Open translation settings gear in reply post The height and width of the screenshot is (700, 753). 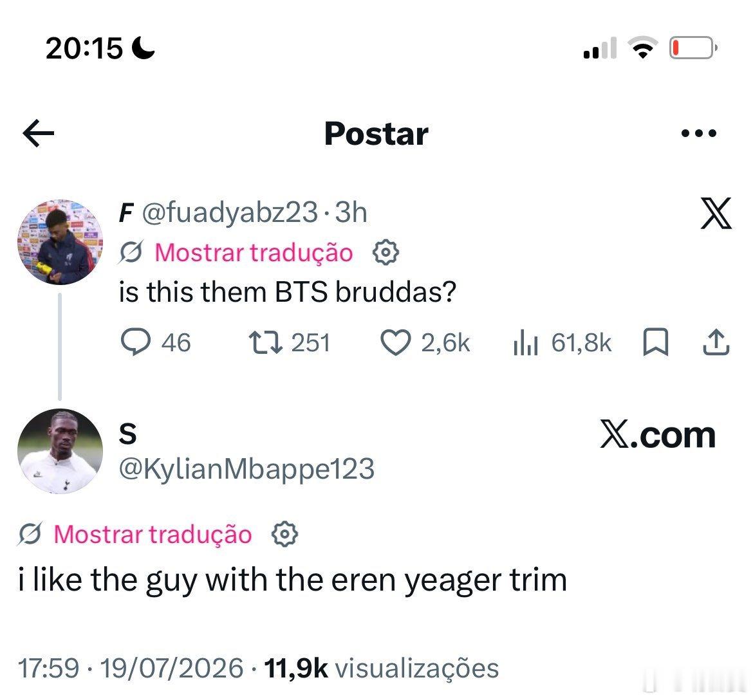point(284,534)
